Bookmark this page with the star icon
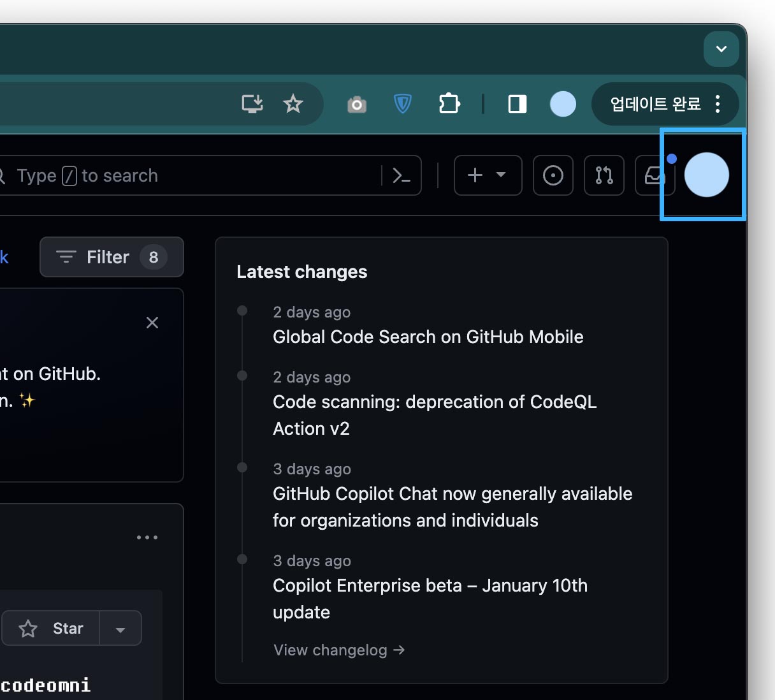The width and height of the screenshot is (775, 700). point(293,103)
